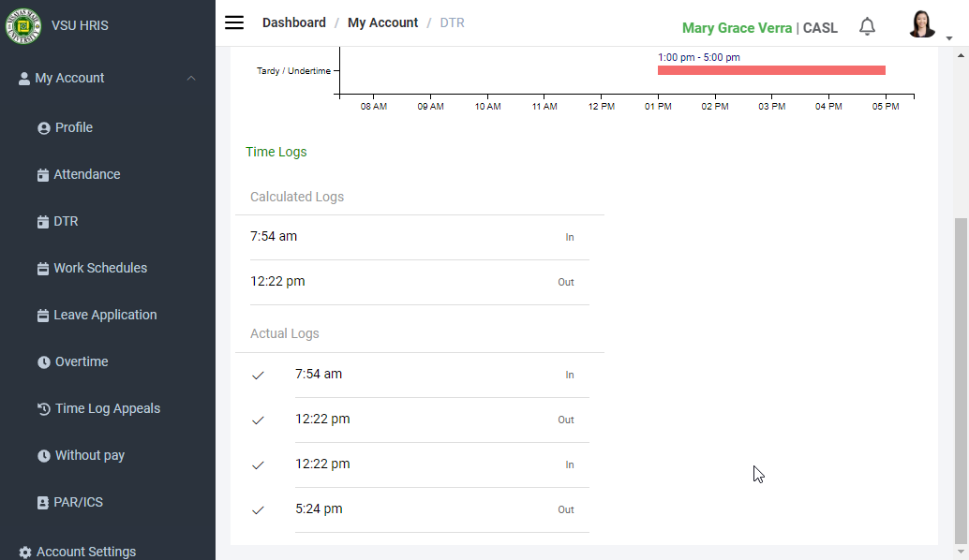Image resolution: width=969 pixels, height=560 pixels.
Task: Click the page vertical scrollbar
Action: (961, 375)
